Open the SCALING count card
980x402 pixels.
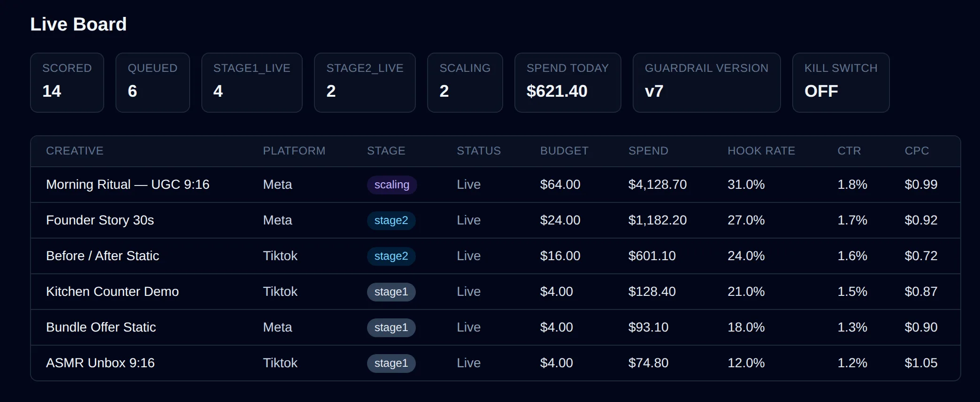click(465, 83)
